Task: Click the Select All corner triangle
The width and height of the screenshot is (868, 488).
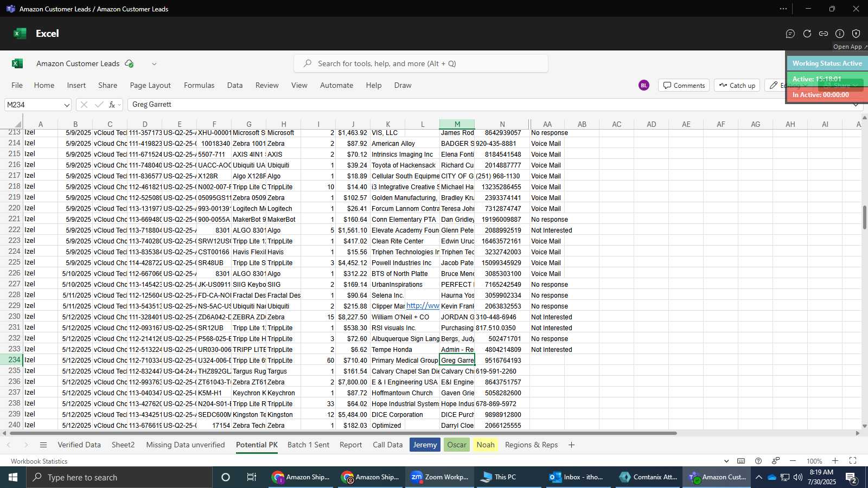Action: click(x=18, y=124)
